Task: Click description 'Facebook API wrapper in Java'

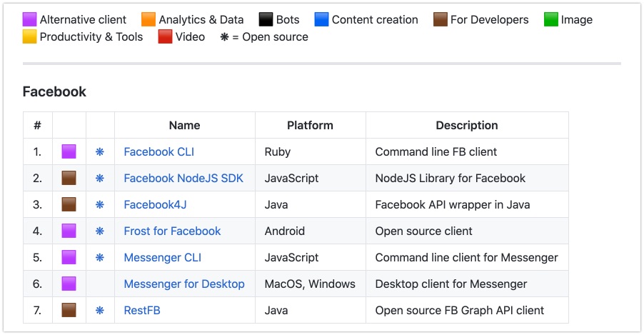Action: (x=453, y=204)
